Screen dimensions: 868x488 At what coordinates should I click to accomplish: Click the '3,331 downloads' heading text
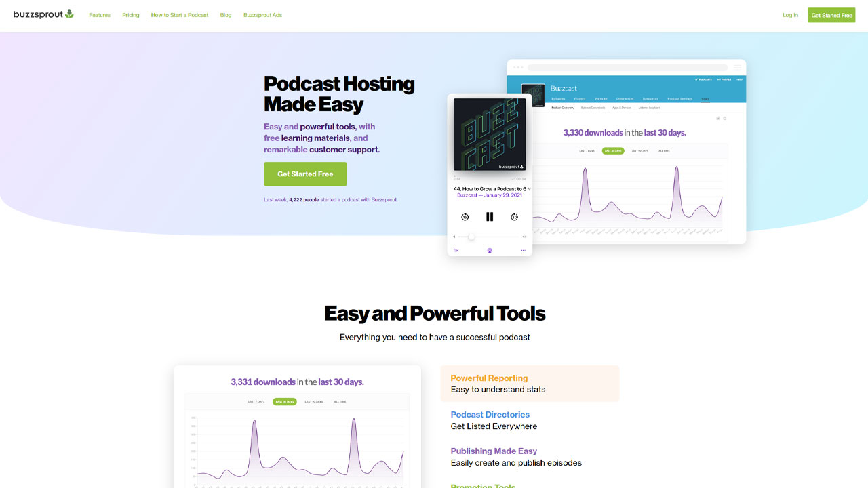pos(263,382)
